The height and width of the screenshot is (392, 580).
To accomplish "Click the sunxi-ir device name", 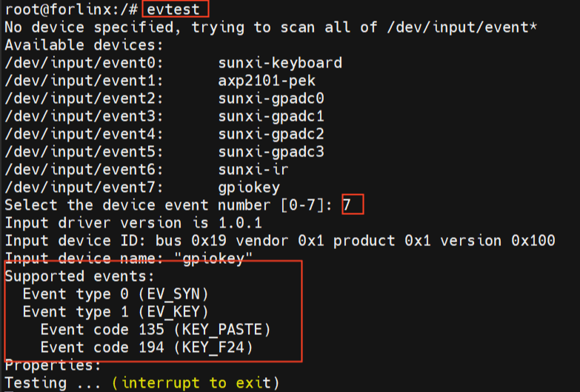I will pyautogui.click(x=253, y=170).
